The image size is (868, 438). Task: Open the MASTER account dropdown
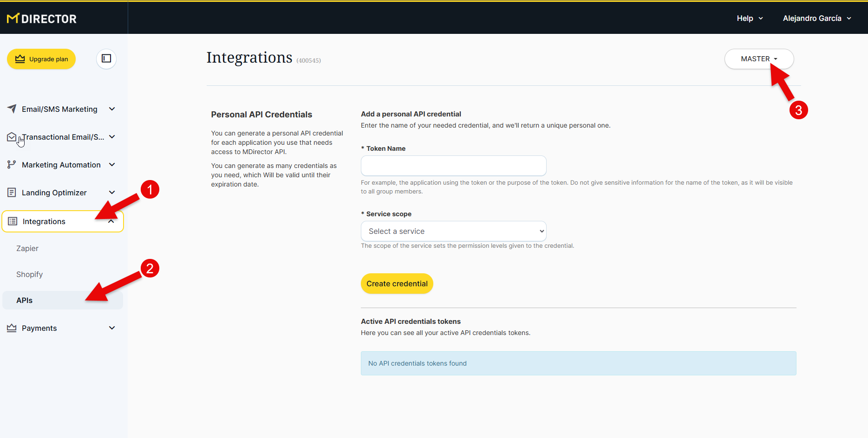(x=759, y=59)
